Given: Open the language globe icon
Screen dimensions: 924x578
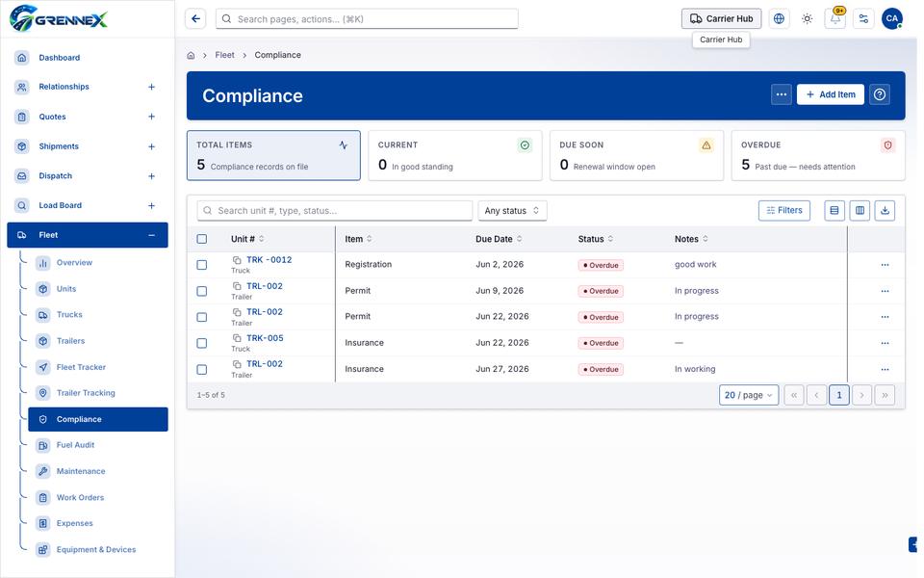Looking at the screenshot, I should tap(779, 19).
